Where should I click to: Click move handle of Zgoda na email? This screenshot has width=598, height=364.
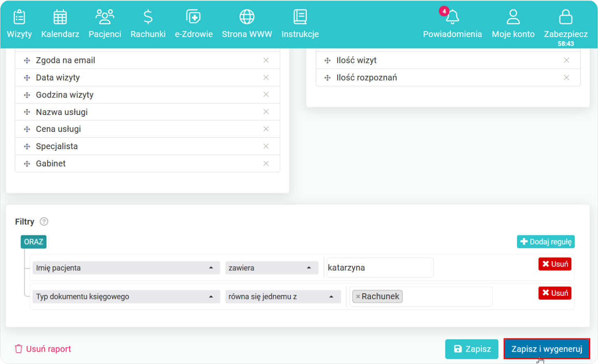coord(27,60)
